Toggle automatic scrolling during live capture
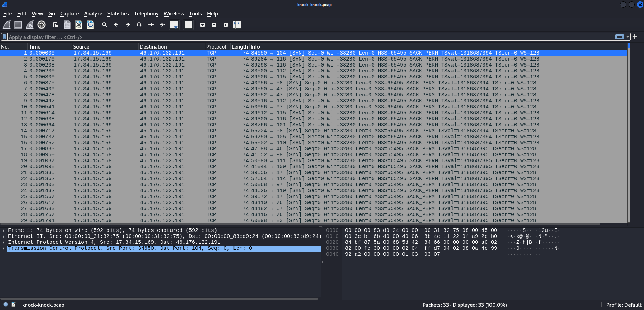Image resolution: width=644 pixels, height=310 pixels. coord(174,25)
